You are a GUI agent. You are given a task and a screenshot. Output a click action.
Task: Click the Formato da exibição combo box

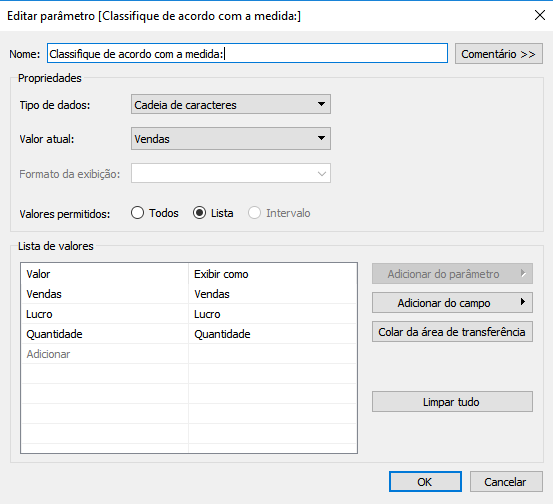pyautogui.click(x=231, y=173)
